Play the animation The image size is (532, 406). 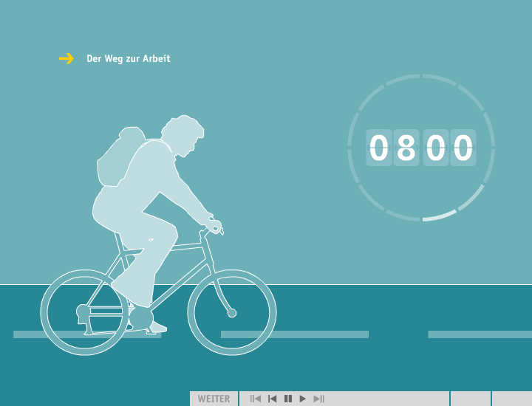[303, 399]
